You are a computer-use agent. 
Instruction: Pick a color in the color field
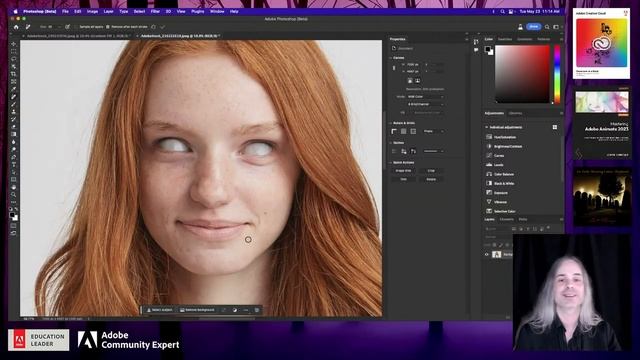click(522, 73)
